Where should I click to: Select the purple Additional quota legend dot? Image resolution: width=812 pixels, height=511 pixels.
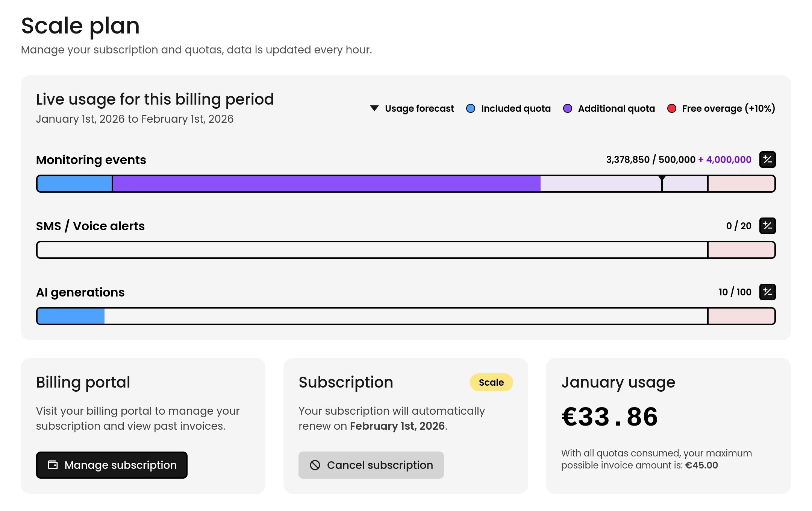[x=567, y=108]
